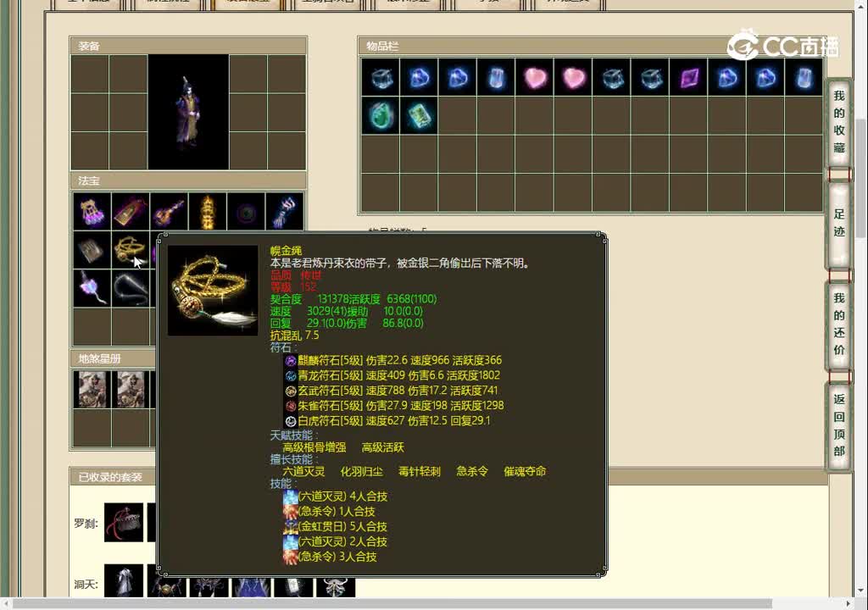
Task: Click the 抗混乱 7.5 attribute line
Action: 294,335
